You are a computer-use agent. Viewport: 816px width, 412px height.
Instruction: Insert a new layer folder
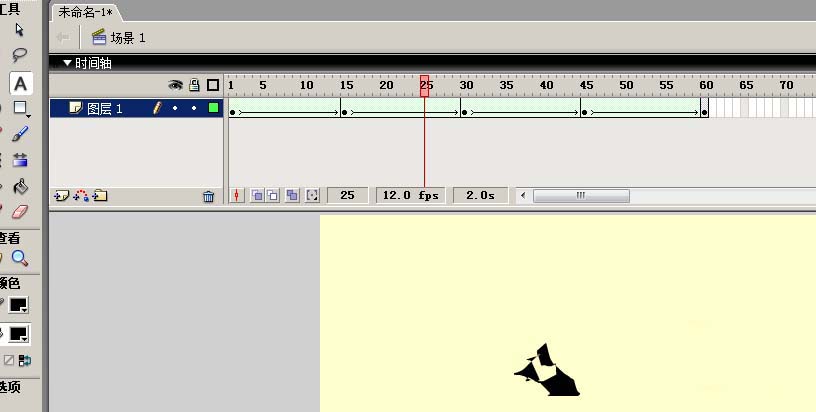point(99,196)
